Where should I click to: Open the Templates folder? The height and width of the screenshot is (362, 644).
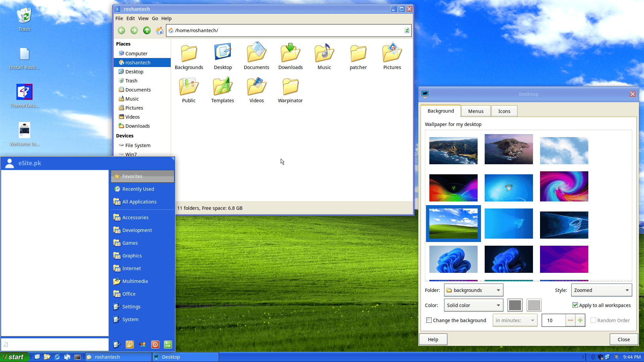coord(223,90)
